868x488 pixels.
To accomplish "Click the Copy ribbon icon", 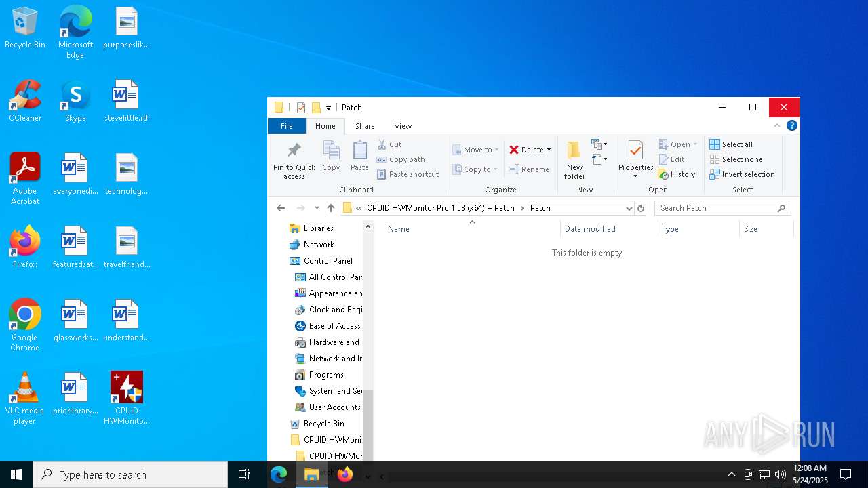I will [x=331, y=150].
